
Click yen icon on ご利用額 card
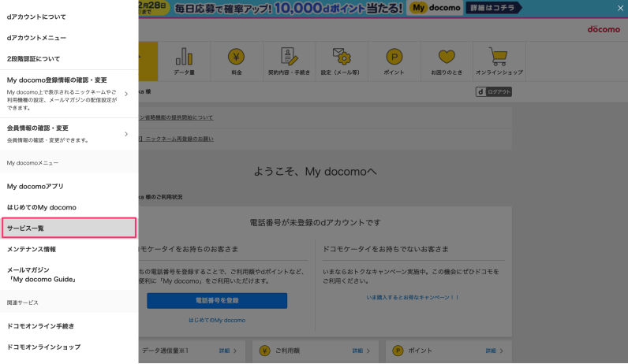(x=264, y=351)
